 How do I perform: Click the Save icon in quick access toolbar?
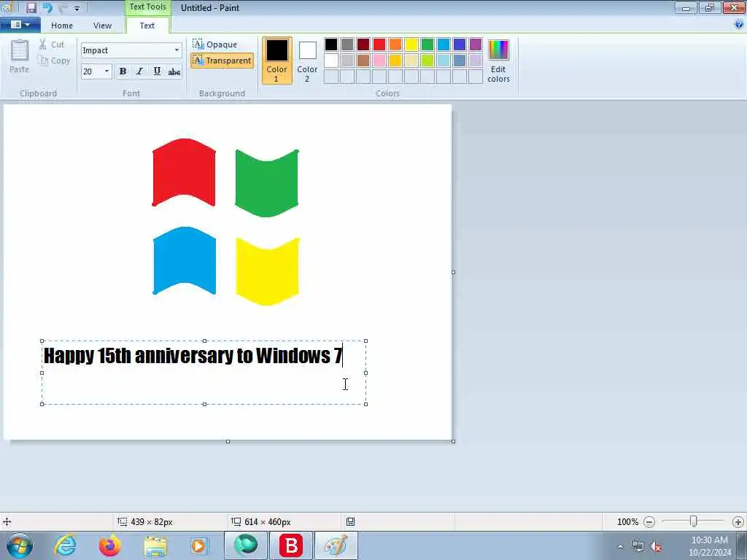point(31,7)
